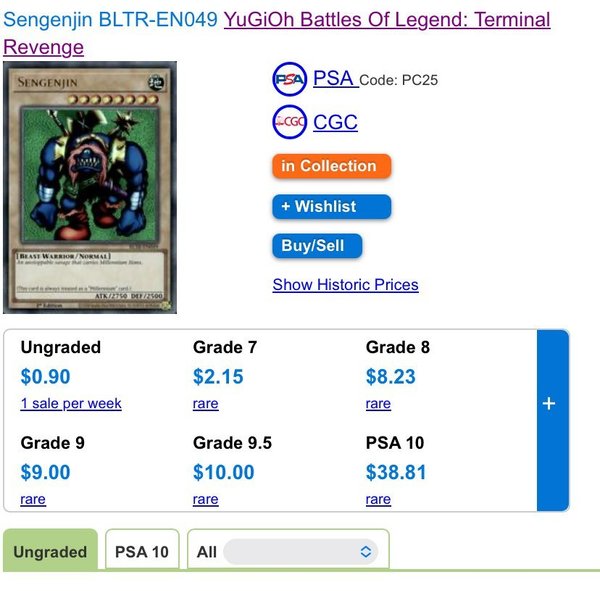
Task: Add card to Wishlist
Action: pos(331,207)
